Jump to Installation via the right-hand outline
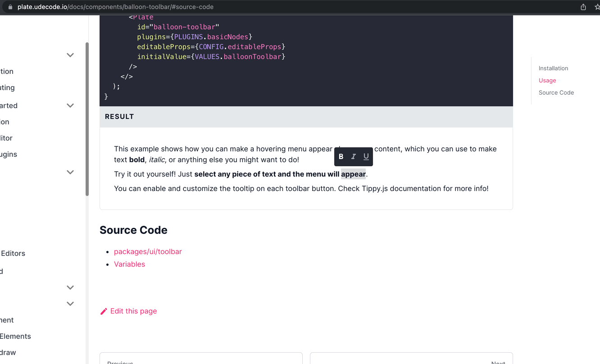Screen dimensions: 600x364 click(553, 68)
